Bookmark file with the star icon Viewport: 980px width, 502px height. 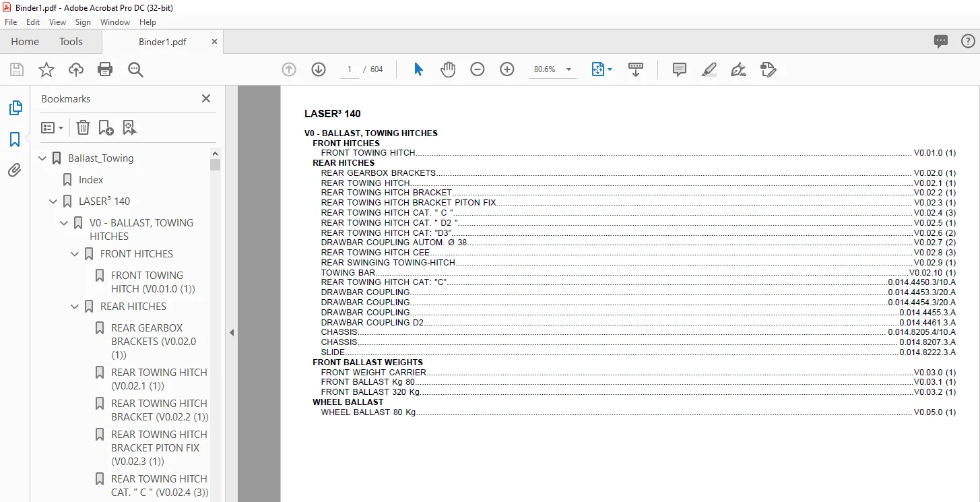[x=46, y=69]
